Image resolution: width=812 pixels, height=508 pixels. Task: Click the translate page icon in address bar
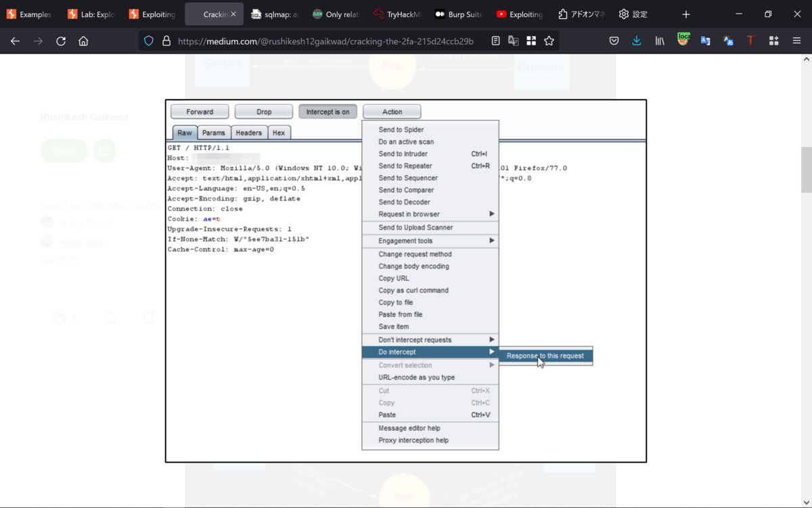514,41
